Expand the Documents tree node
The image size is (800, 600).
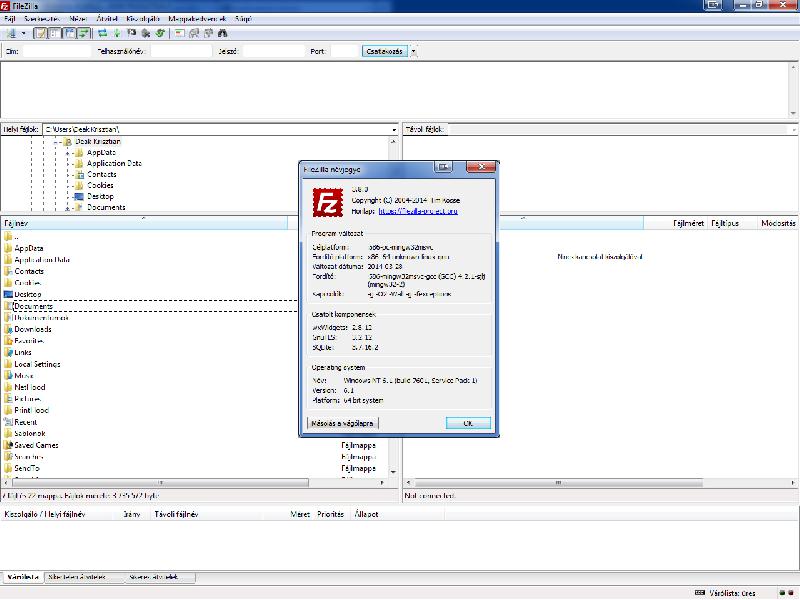tap(68, 208)
